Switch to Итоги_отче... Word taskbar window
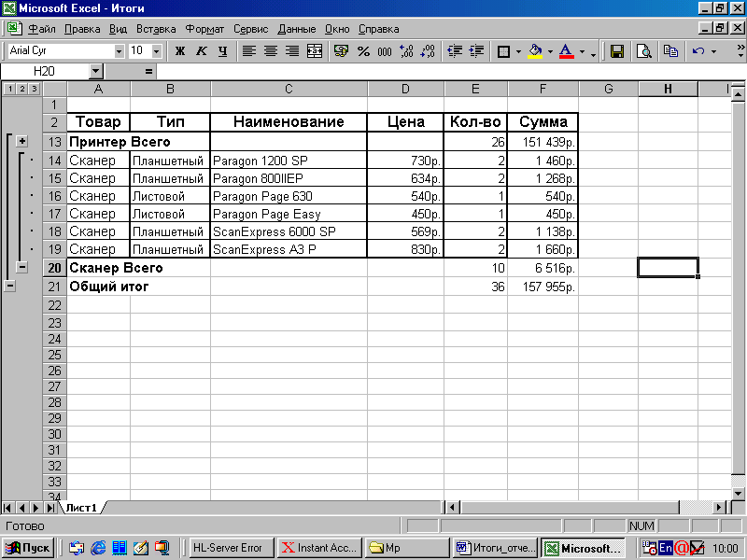Image resolution: width=747 pixels, height=560 pixels. 496,548
